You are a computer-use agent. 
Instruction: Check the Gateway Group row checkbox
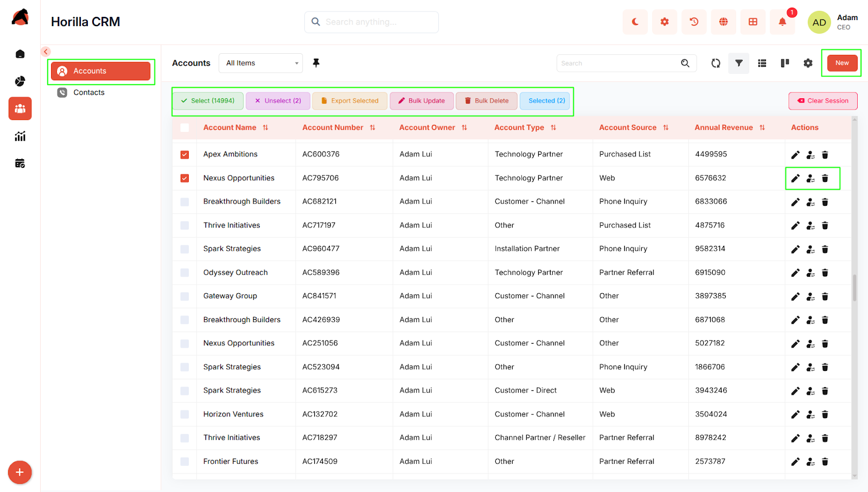point(184,297)
